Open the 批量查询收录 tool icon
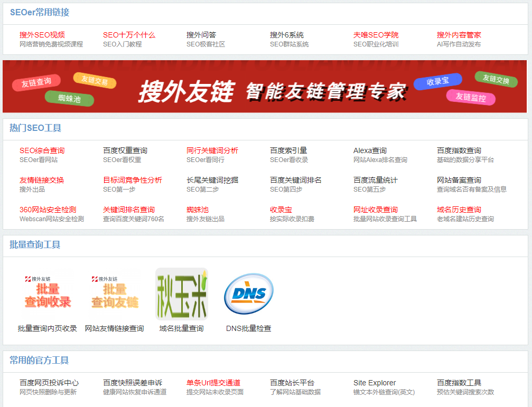Image resolution: width=532 pixels, height=407 pixels. tap(48, 294)
